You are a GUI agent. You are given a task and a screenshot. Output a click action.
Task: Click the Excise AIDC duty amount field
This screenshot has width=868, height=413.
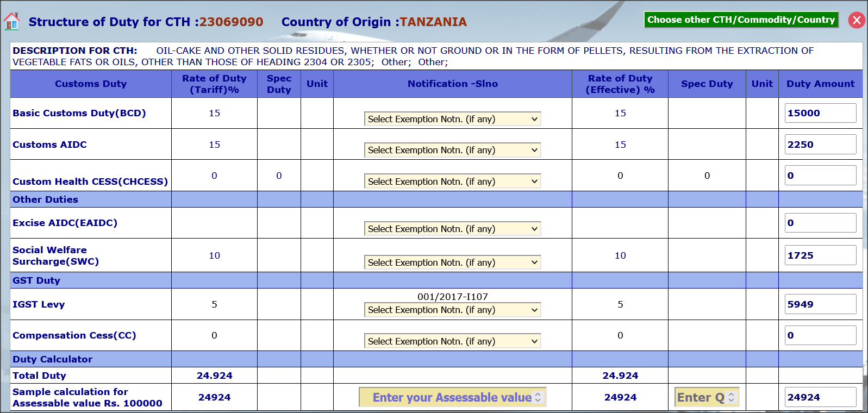(820, 223)
